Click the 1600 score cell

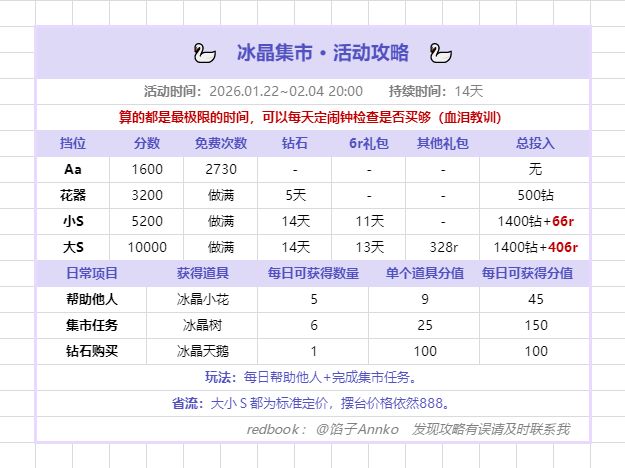pyautogui.click(x=147, y=169)
